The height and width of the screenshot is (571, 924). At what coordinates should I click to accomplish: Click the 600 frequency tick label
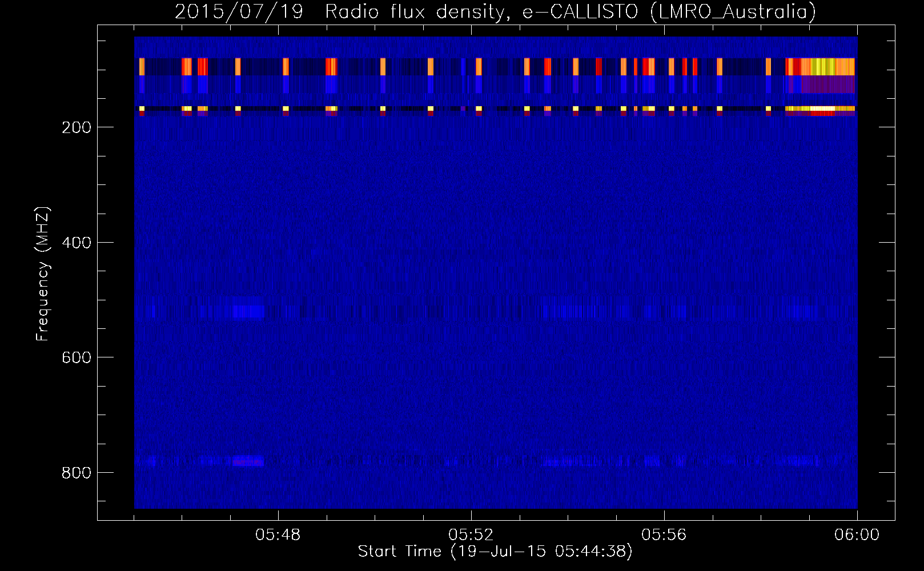tap(77, 357)
